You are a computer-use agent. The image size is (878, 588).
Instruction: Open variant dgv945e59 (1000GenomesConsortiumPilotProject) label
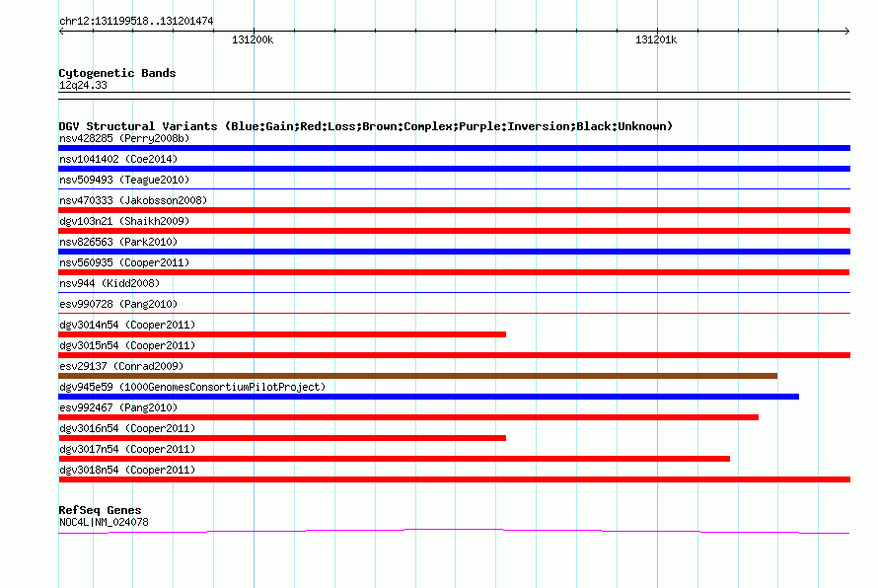coord(192,387)
